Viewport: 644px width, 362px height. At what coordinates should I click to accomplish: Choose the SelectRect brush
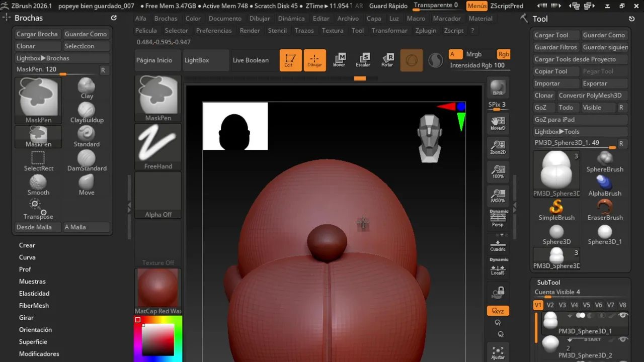coord(38,161)
